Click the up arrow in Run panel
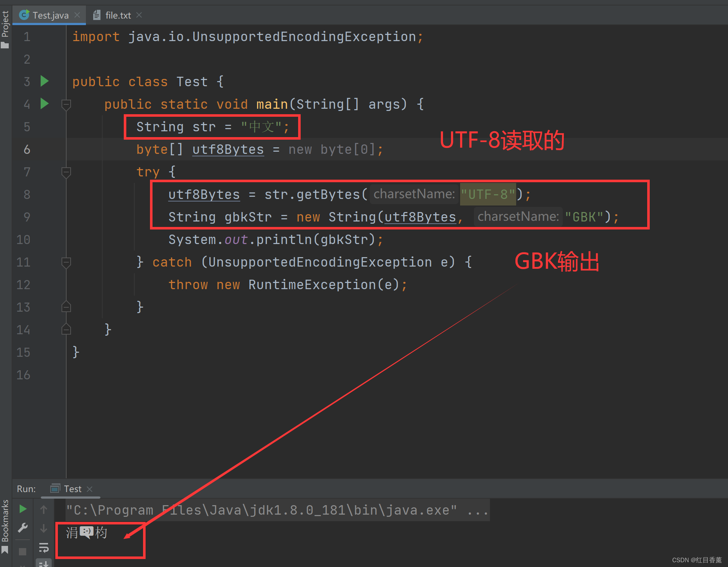Screen dimensions: 728x567 (44, 510)
